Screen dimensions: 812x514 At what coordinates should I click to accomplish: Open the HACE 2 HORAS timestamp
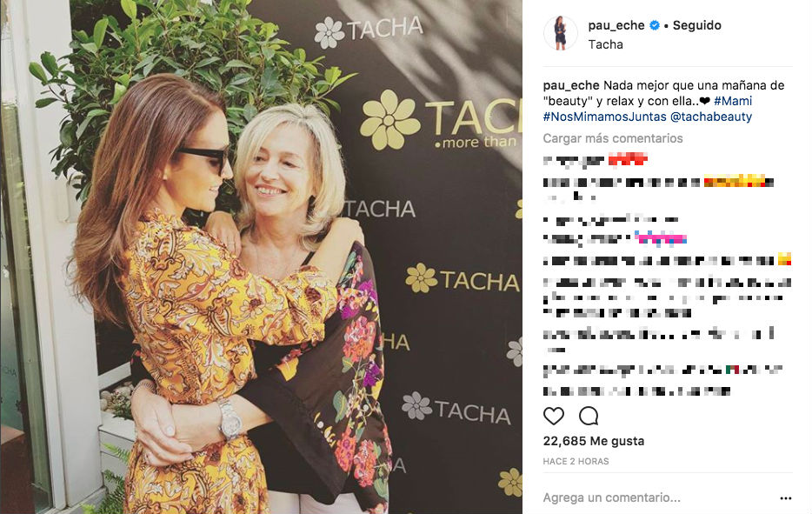click(576, 461)
